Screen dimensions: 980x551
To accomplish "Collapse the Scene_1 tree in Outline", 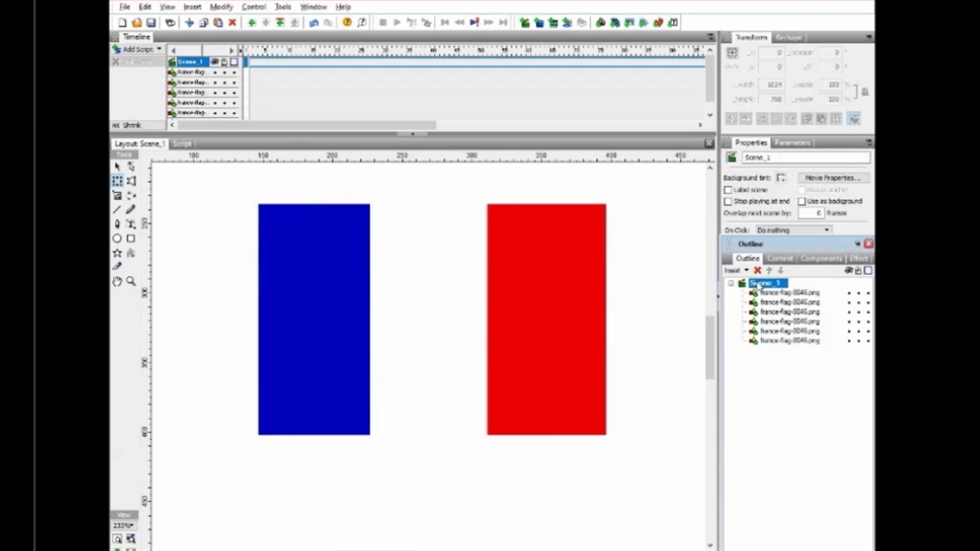I will [x=731, y=284].
